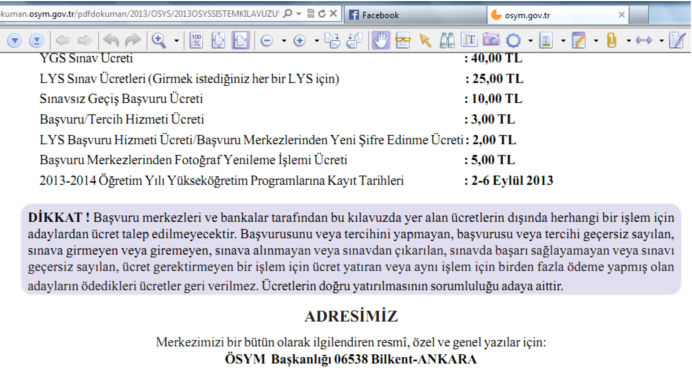Select the text select tool
The image size is (692, 376).
469,41
